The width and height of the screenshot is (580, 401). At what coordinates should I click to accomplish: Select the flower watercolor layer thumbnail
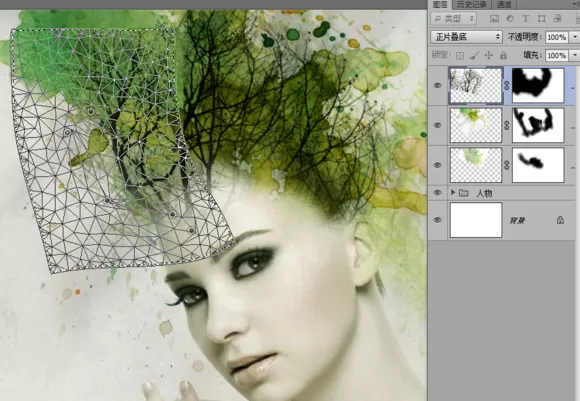point(476,125)
